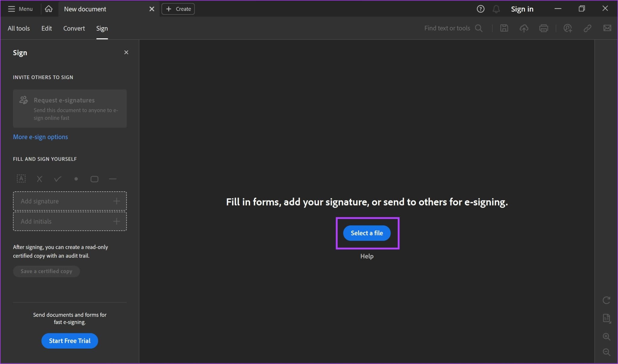The width and height of the screenshot is (618, 364).
Task: Open the Help link below Select file
Action: (x=367, y=256)
